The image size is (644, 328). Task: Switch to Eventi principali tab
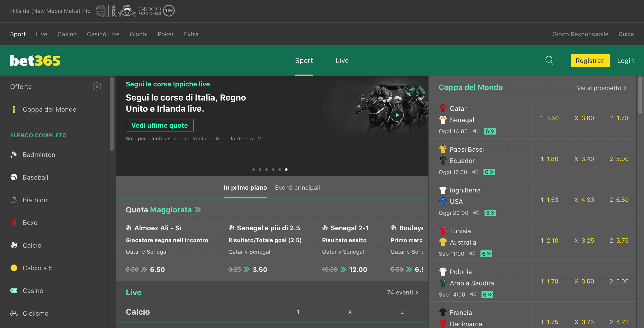(x=297, y=188)
